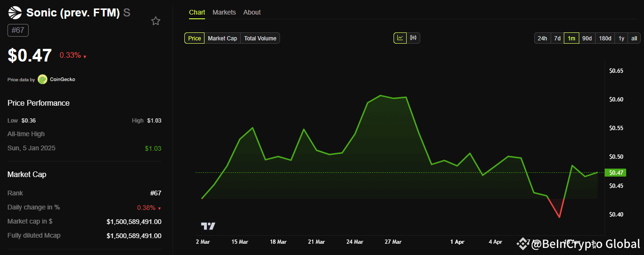This screenshot has height=255, width=644.
Task: Click the Fully diluted Mcap value
Action: [x=134, y=236]
